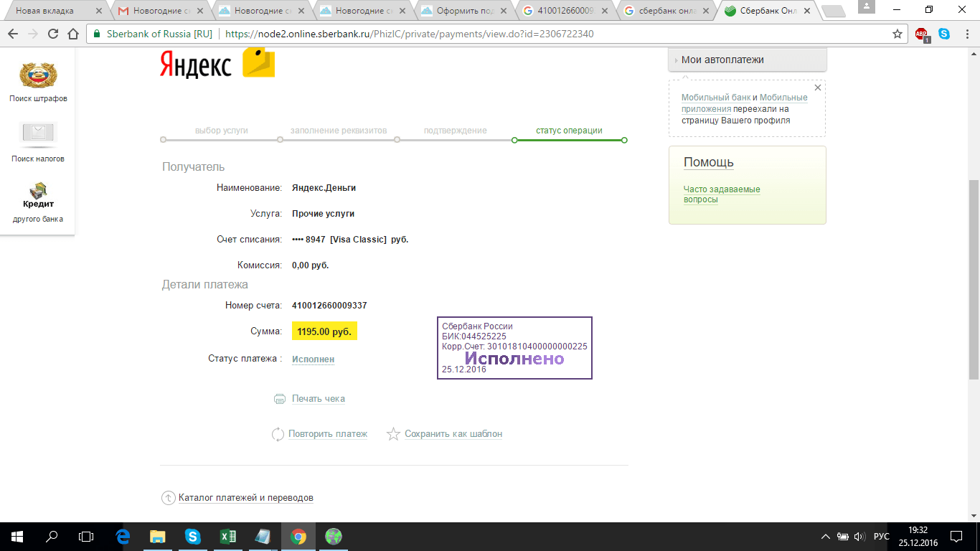Click the volume icon in the system tray
Image resolution: width=980 pixels, height=551 pixels.
pos(859,537)
